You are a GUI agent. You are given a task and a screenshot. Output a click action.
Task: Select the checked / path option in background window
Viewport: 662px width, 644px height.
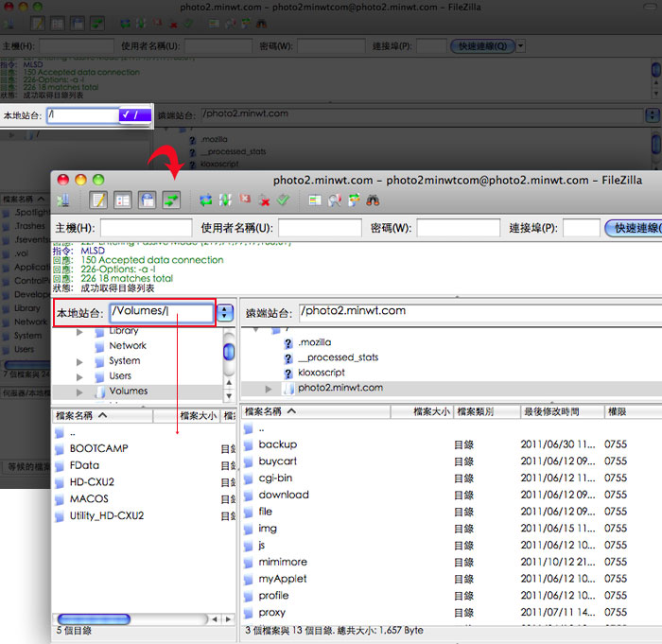coord(134,114)
